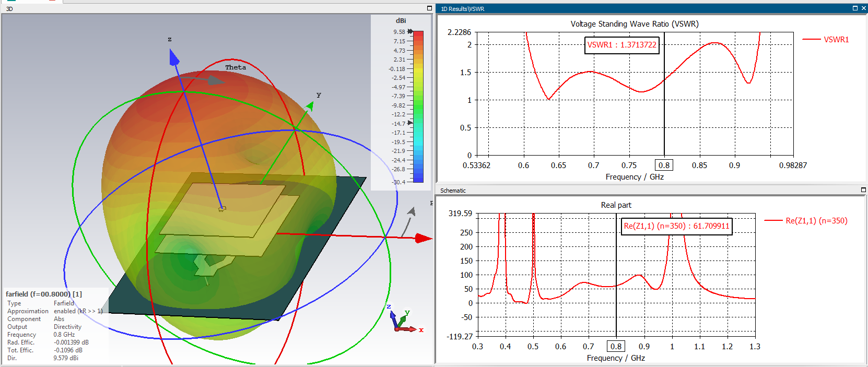Click the '2.2286' y-axis maximum in VSWR plot
Image resolution: width=868 pixels, height=367 pixels.
click(459, 32)
